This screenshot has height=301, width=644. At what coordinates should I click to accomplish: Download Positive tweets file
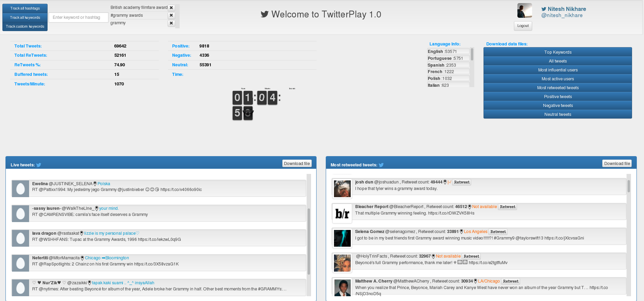pyautogui.click(x=558, y=97)
